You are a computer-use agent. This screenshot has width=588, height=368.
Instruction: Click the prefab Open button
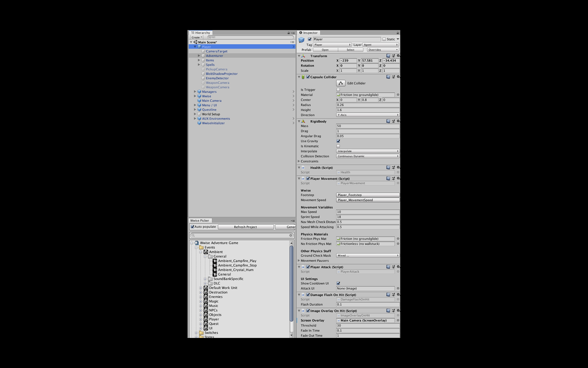click(x=325, y=50)
